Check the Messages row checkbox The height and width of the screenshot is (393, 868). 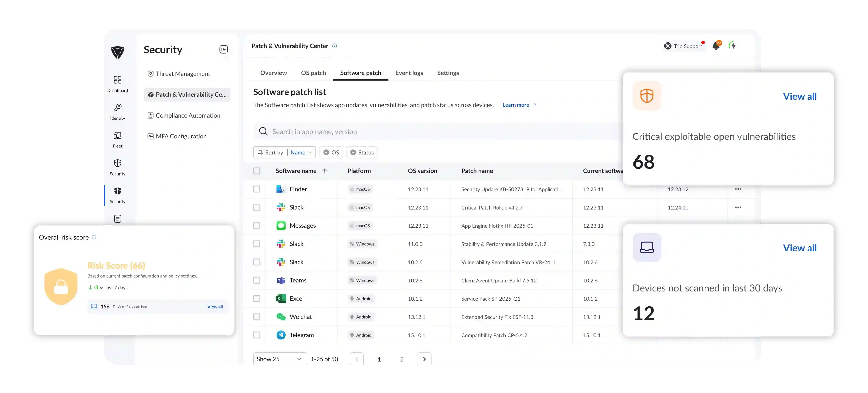point(257,226)
